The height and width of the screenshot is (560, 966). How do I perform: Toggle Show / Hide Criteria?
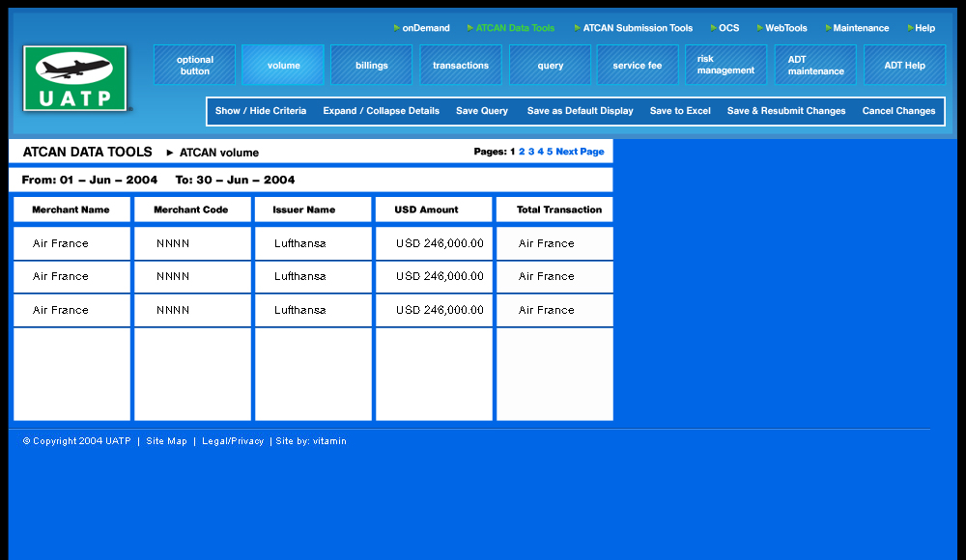coord(261,111)
